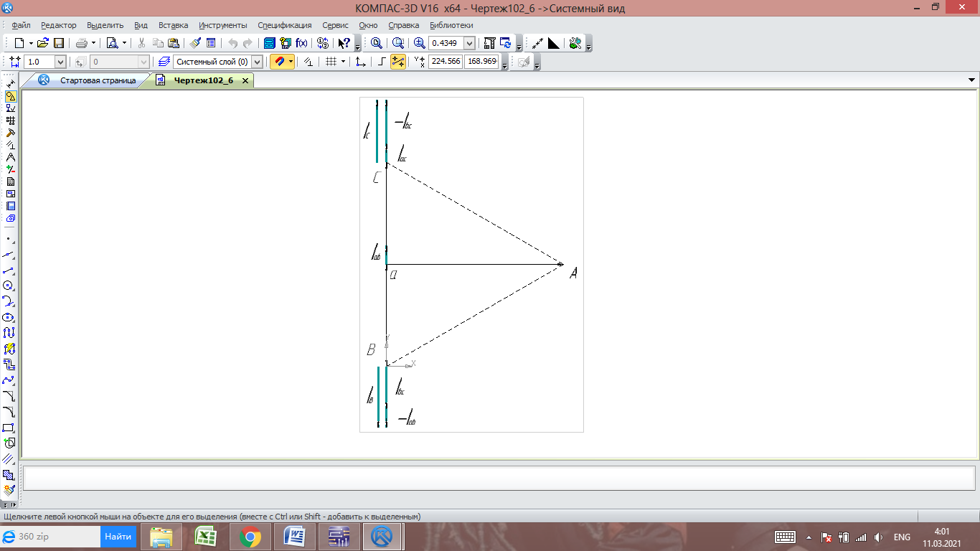Toggle orthogonal drawing mode
This screenshot has height=551, width=980.
(x=382, y=62)
